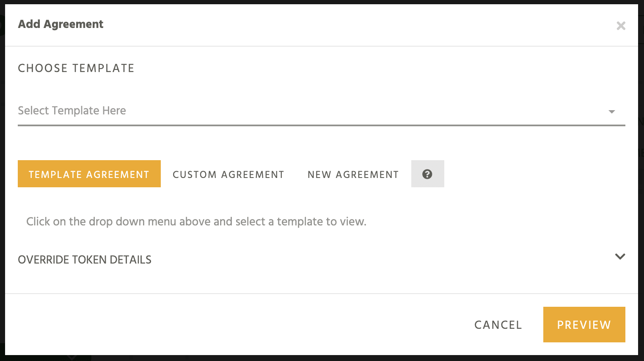Click the underline beneath the template selector
Viewport: 644px width, 361px height.
coord(321,125)
